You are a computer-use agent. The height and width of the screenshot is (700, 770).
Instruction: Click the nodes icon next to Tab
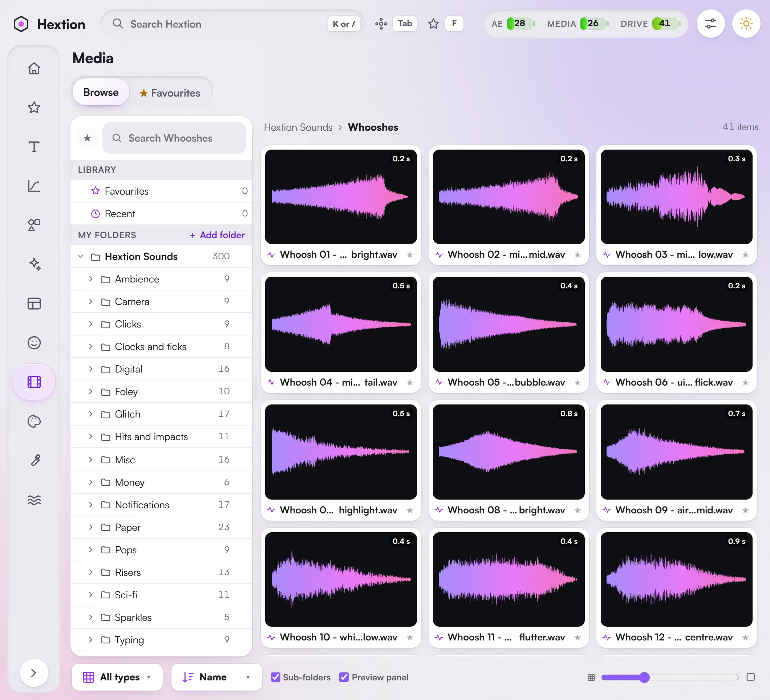pos(381,24)
